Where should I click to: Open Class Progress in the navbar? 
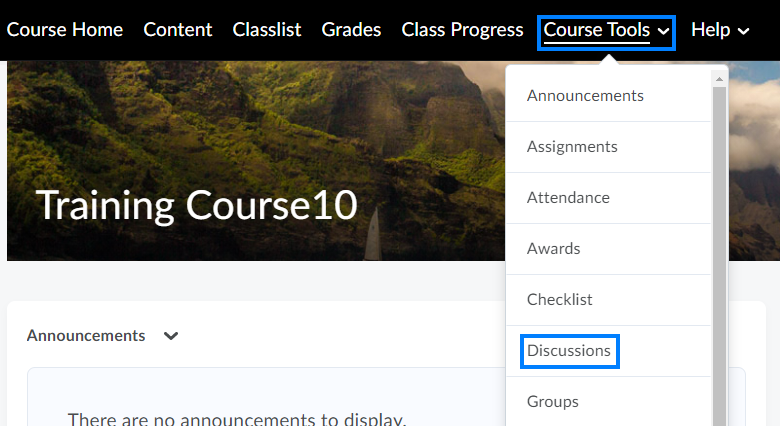click(x=462, y=30)
